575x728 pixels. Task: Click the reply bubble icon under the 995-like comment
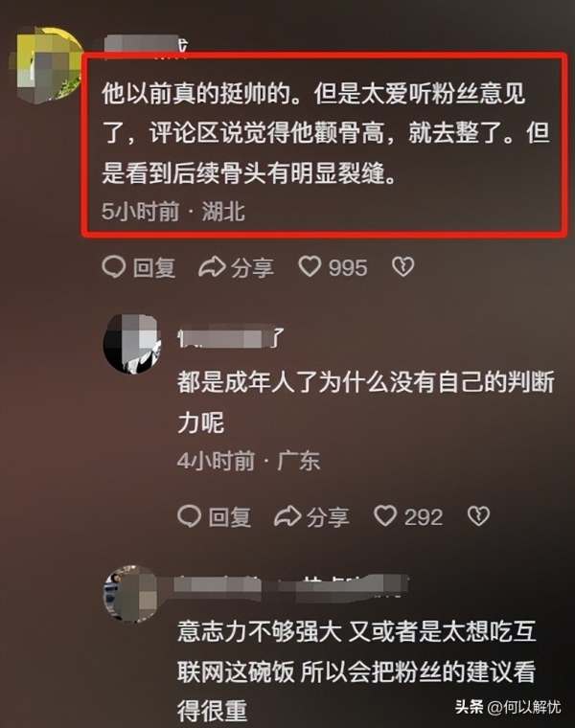[x=114, y=267]
